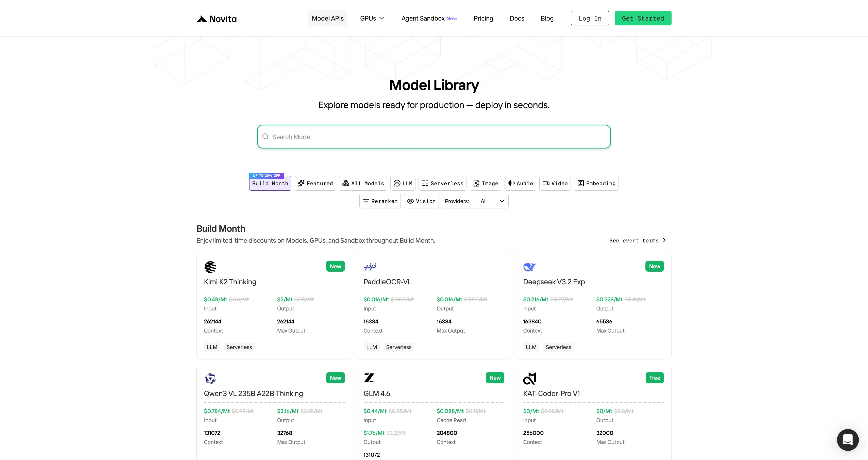Focus the Search Model input field
868x460 pixels.
[434, 137]
